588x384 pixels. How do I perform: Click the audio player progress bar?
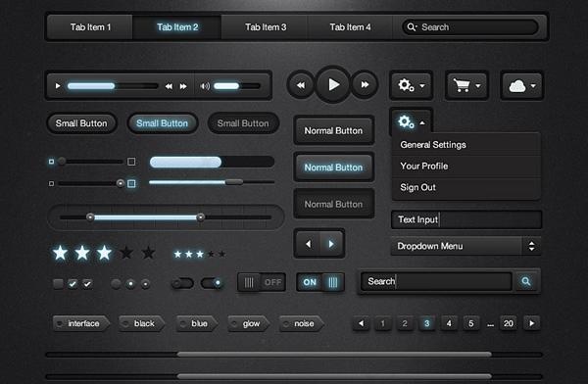click(x=113, y=86)
